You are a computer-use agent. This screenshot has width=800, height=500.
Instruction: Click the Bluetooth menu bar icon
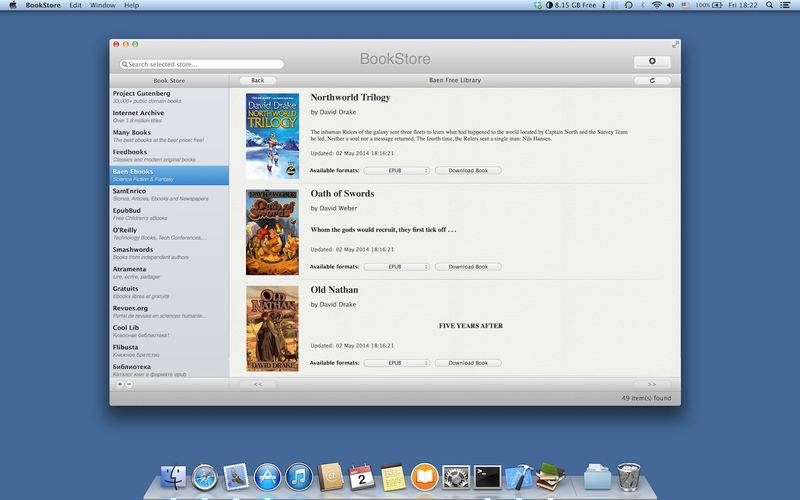pos(643,5)
